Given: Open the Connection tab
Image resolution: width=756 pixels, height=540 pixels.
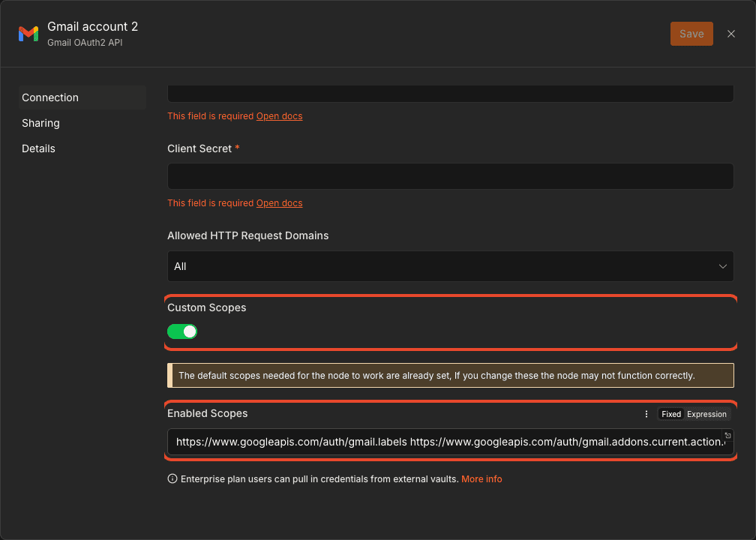Looking at the screenshot, I should 82,97.
